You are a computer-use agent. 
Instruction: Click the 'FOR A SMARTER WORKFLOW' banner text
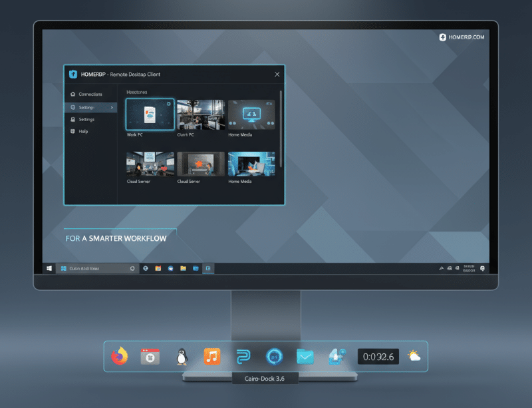(114, 237)
